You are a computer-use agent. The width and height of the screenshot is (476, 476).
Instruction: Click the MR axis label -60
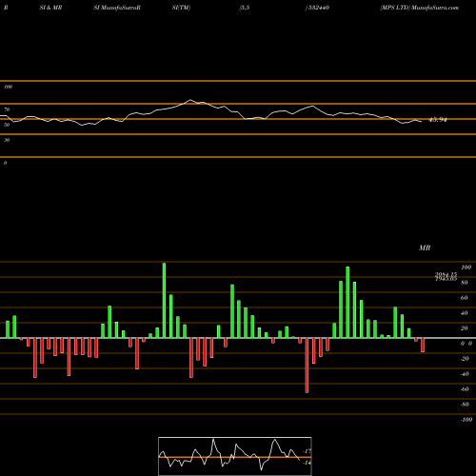click(x=465, y=389)
